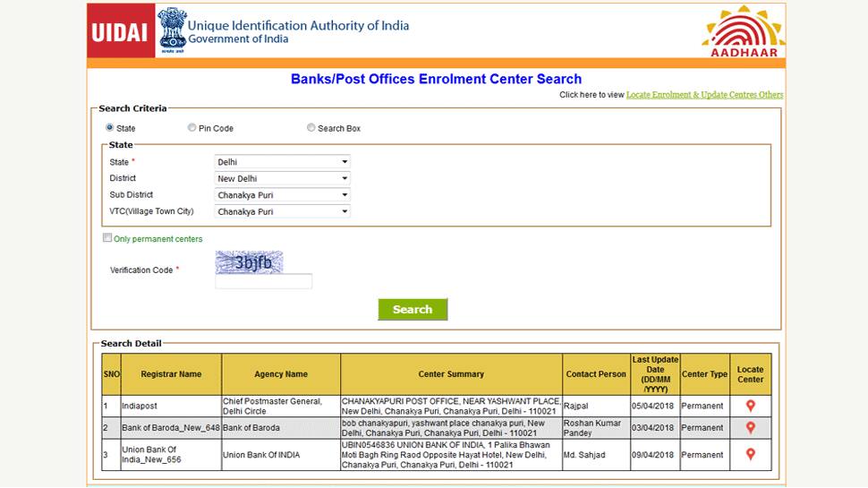Screen dimensions: 868x488
Task: Click the 3bjfb captcha image
Action: click(249, 262)
